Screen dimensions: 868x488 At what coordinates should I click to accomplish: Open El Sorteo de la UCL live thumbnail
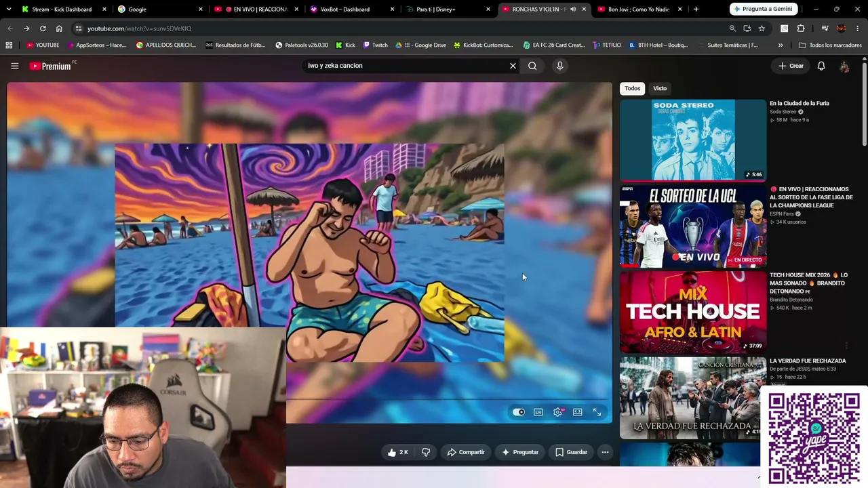pyautogui.click(x=692, y=226)
